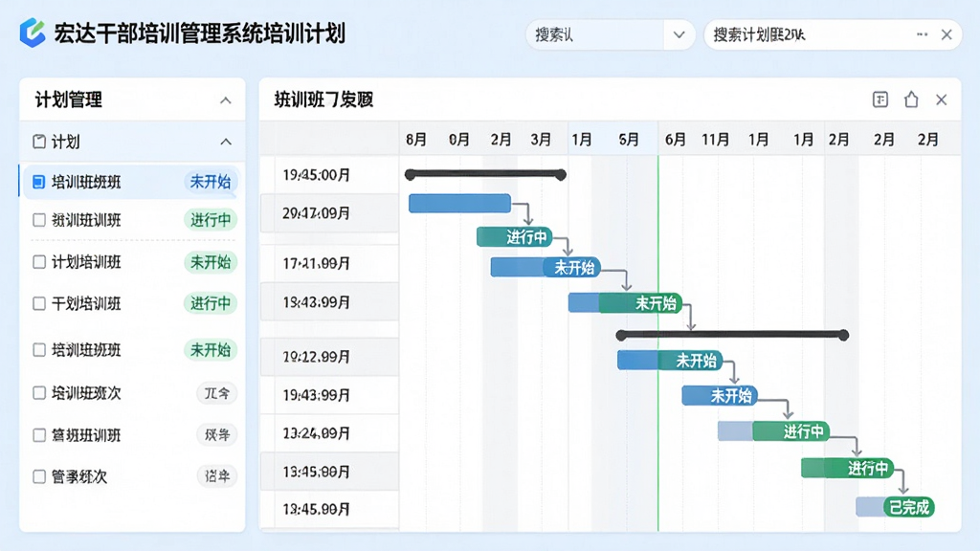Check the 培训班班次 checkbox
Image resolution: width=980 pixels, height=551 pixels.
38,393
